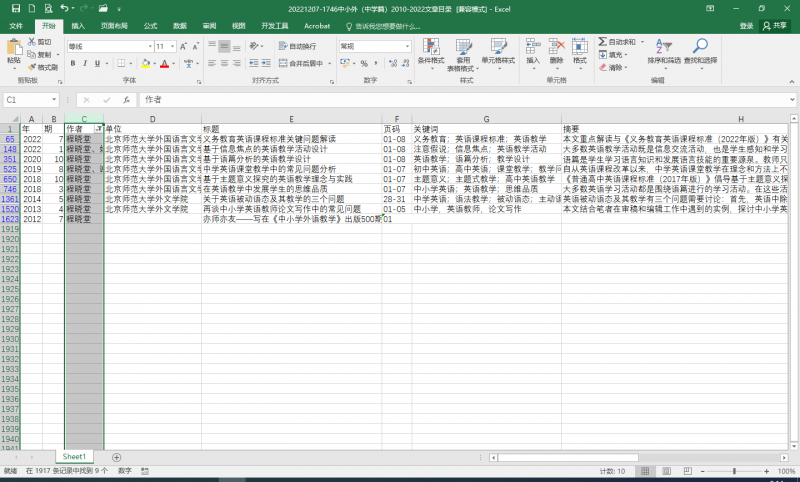The height and width of the screenshot is (482, 800).
Task: Add a new sheet with plus button
Action: [x=116, y=458]
